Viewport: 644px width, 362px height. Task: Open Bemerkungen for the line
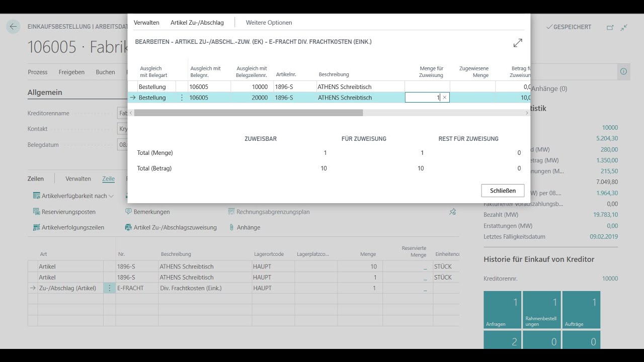click(147, 212)
